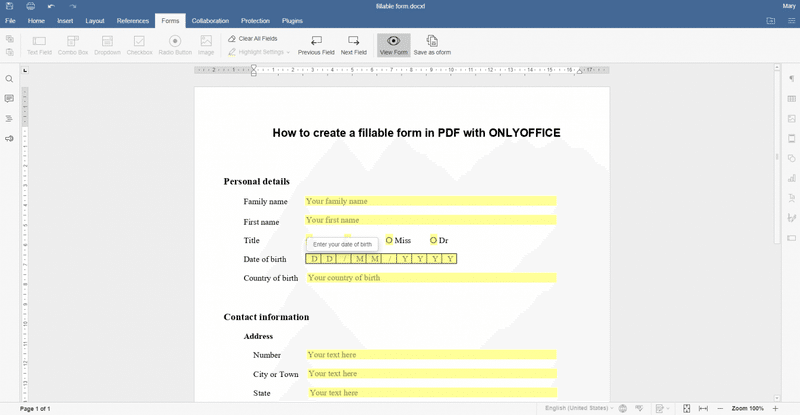Switch to the Insert tab
Image resolution: width=800 pixels, height=415 pixels.
point(65,21)
